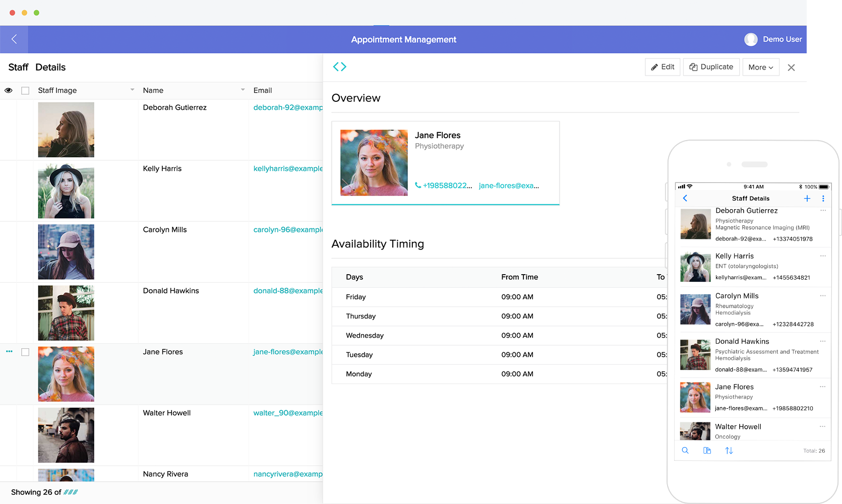The image size is (842, 504).
Task: Duplicate the current staff record
Action: pyautogui.click(x=711, y=67)
